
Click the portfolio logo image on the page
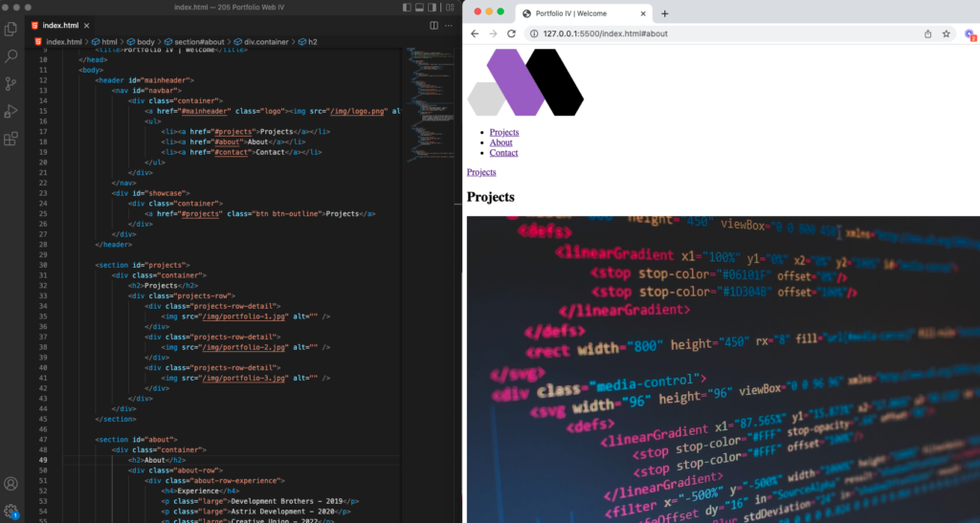click(x=525, y=82)
